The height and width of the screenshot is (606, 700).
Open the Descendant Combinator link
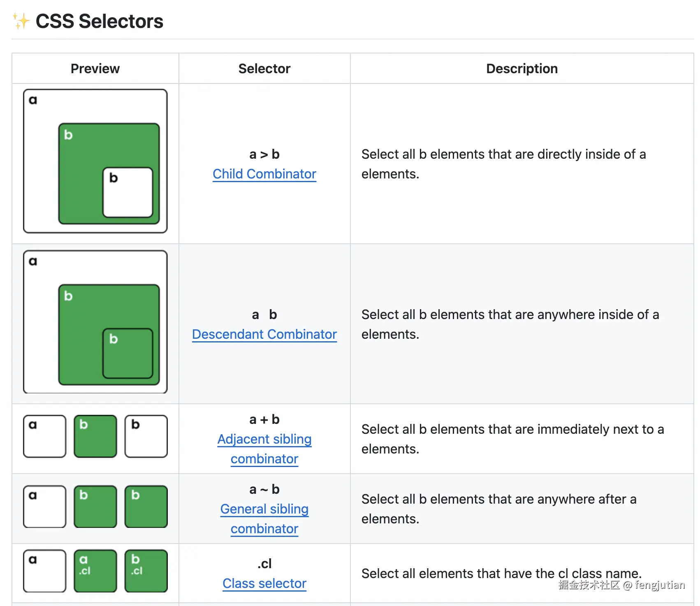click(x=264, y=334)
